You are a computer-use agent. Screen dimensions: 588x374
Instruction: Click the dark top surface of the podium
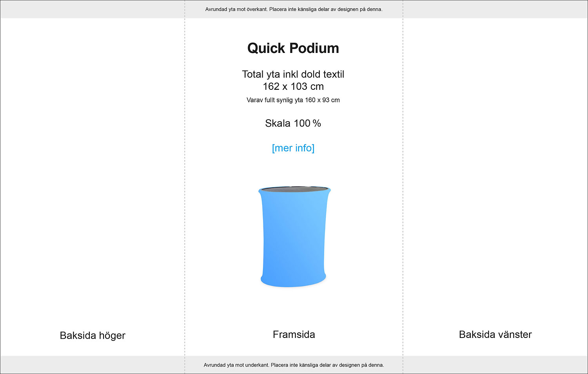(294, 189)
